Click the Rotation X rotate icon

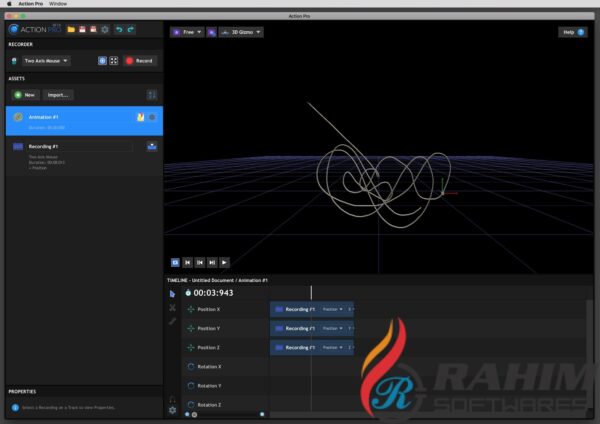pos(191,367)
